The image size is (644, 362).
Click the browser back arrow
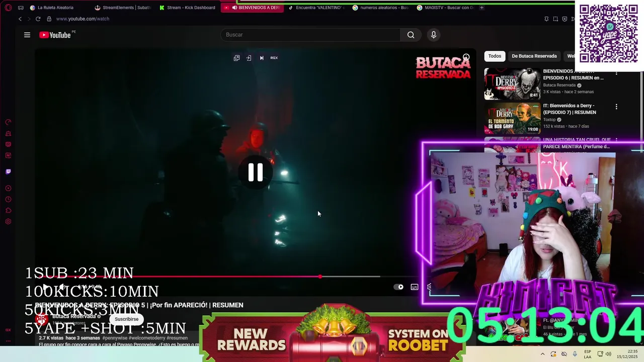tap(20, 19)
